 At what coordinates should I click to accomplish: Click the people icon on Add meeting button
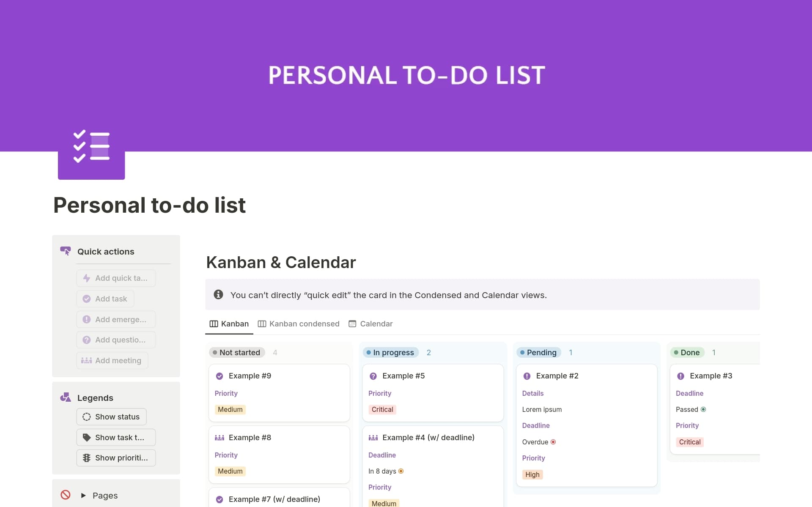tap(86, 360)
